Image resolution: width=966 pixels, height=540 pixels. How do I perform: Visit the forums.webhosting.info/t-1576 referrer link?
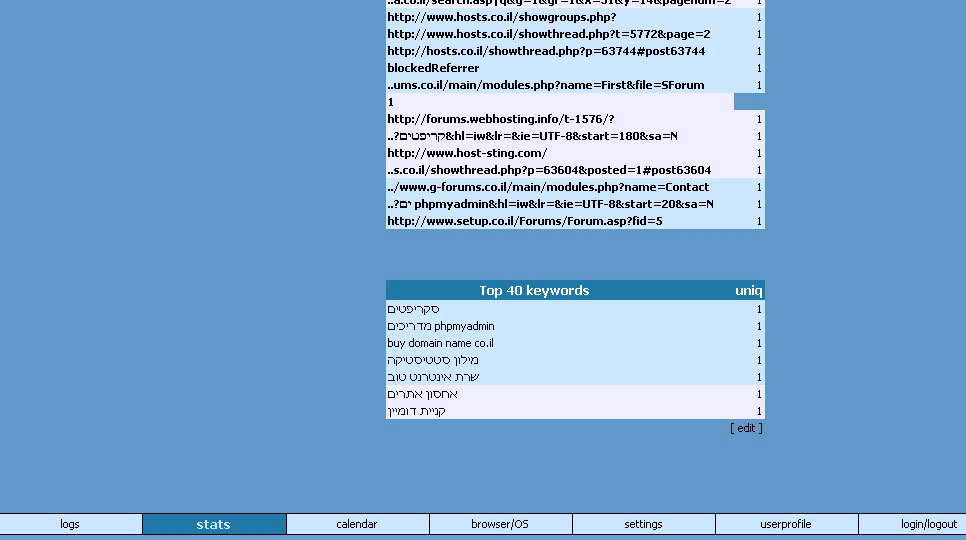(500, 119)
